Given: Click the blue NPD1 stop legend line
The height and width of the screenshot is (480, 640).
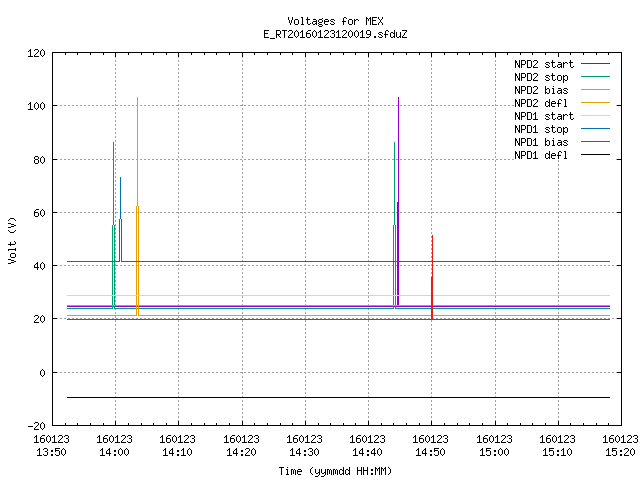Looking at the screenshot, I should coord(595,129).
